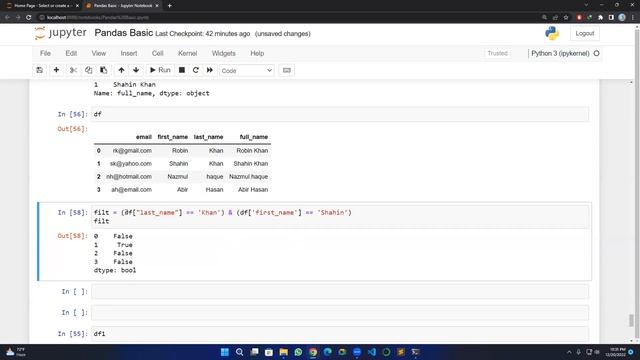This screenshot has height=360, width=640.
Task: Click into the In [55] df1 cell
Action: tap(340, 334)
